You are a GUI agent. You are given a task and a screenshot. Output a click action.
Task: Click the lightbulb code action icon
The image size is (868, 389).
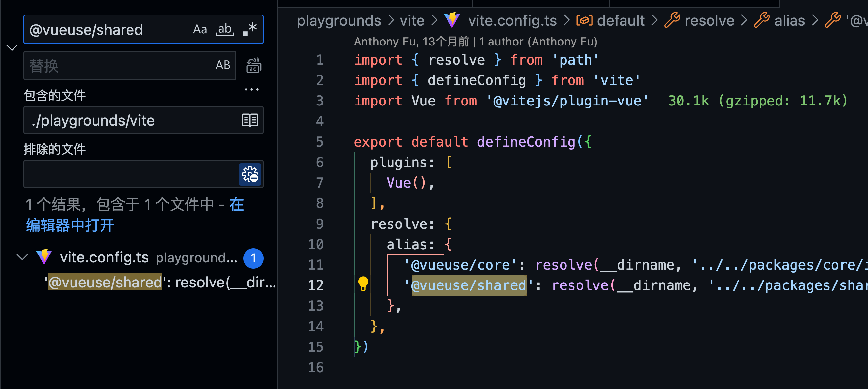tap(363, 284)
